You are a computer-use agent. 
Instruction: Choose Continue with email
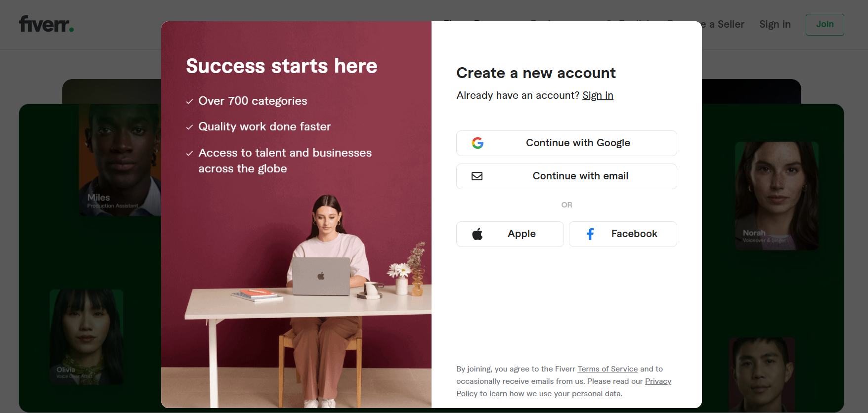tap(566, 176)
